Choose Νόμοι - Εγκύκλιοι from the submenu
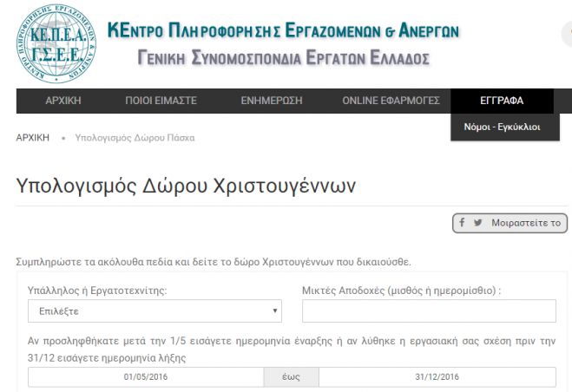Image resolution: width=572 pixels, height=392 pixels. tap(503, 127)
